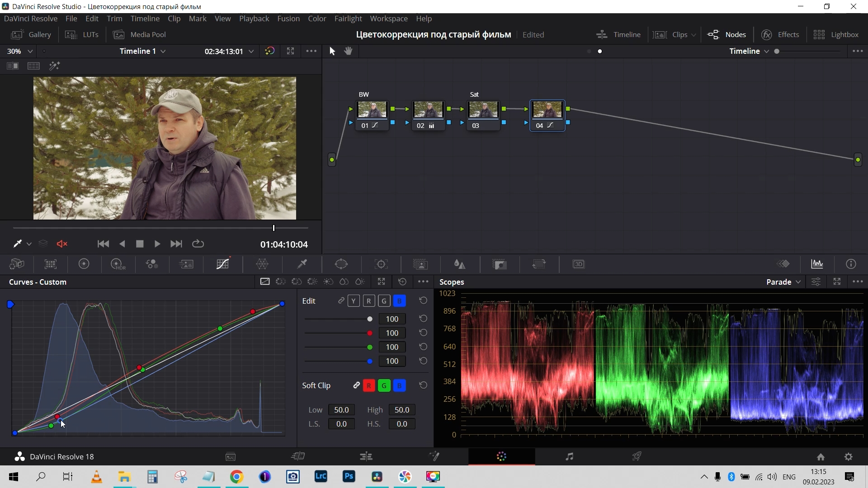Screen dimensions: 868x488
Task: Open the Power Window palette
Action: click(341, 264)
